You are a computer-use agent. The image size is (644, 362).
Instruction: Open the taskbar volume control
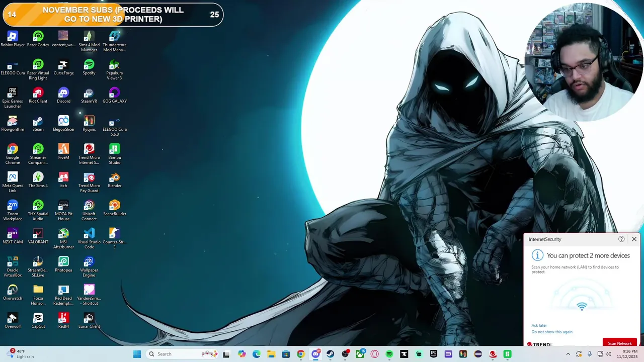(x=608, y=354)
